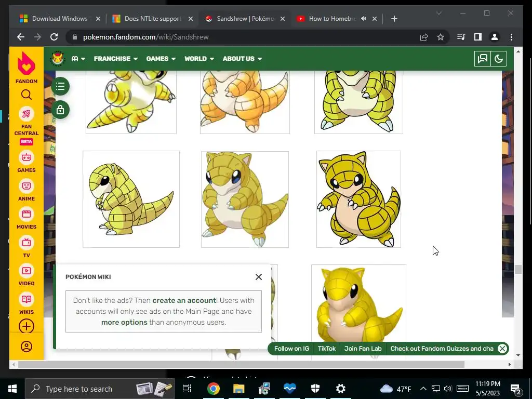Toggle dark theme moon icon

tap(499, 59)
